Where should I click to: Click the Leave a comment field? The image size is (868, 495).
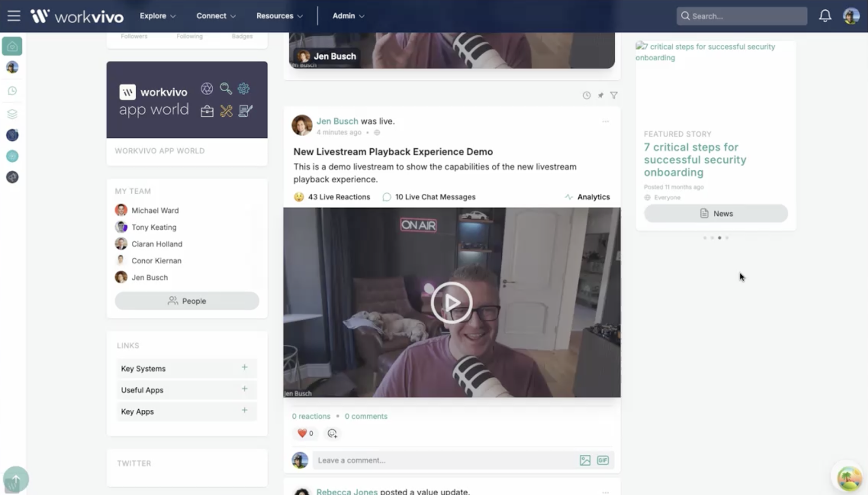(445, 460)
